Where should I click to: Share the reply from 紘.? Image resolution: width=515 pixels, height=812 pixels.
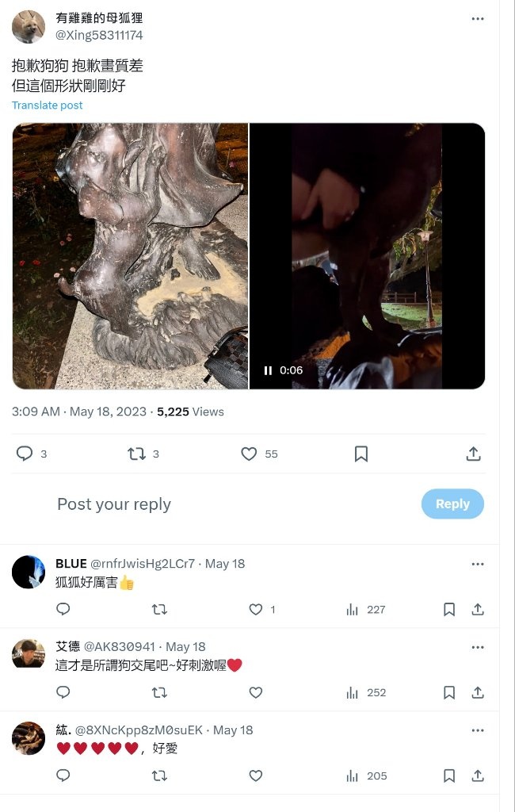coord(477,776)
